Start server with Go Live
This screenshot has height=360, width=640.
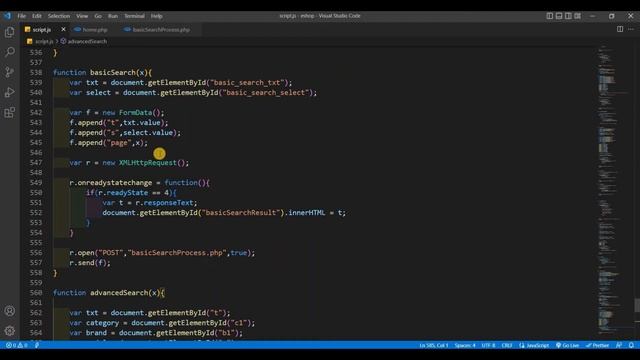pos(568,345)
